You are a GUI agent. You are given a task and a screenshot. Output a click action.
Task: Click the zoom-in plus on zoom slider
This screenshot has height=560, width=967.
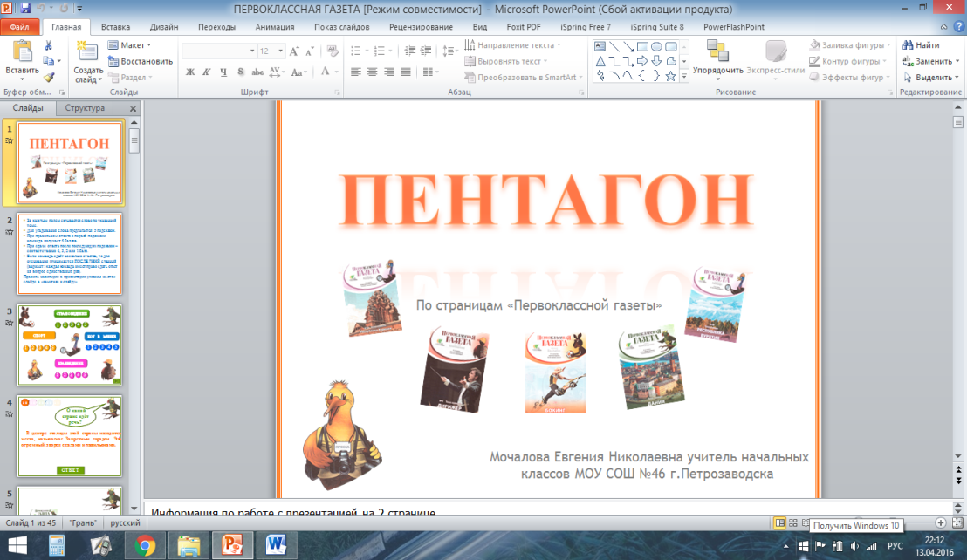pyautogui.click(x=941, y=523)
